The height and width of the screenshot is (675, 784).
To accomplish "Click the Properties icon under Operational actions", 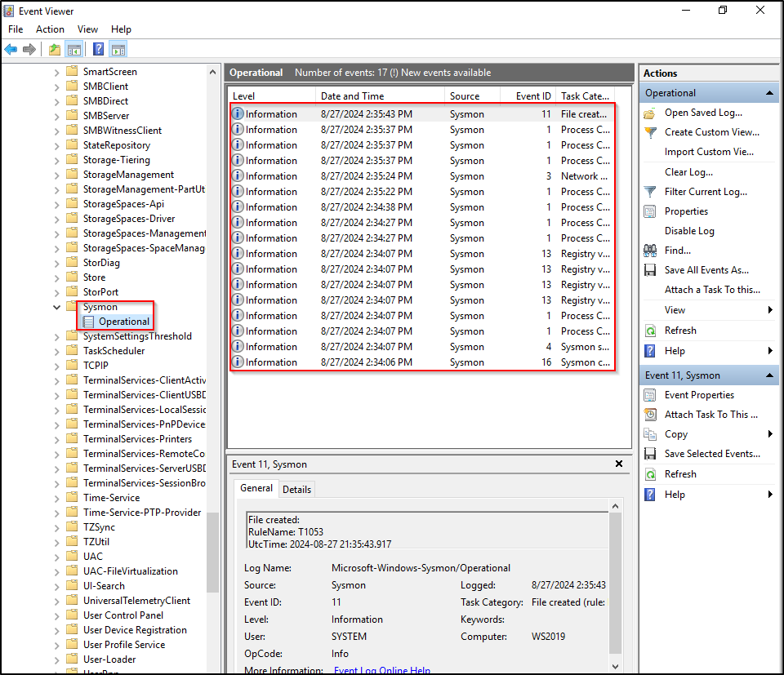I will [650, 211].
